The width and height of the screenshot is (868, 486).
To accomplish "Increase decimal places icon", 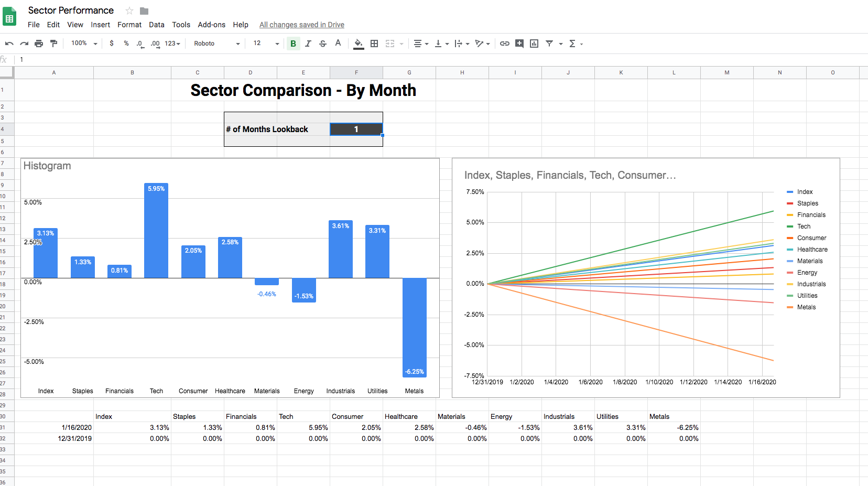I will 155,44.
